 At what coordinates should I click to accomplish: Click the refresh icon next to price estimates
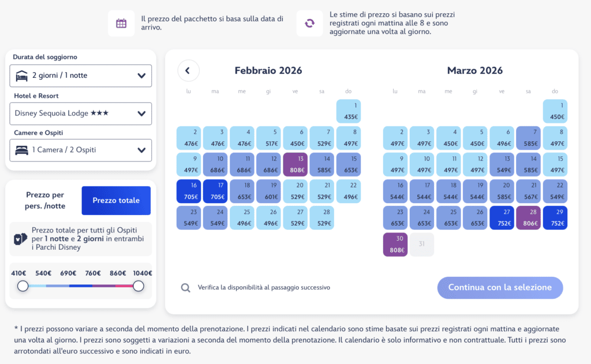pos(309,23)
